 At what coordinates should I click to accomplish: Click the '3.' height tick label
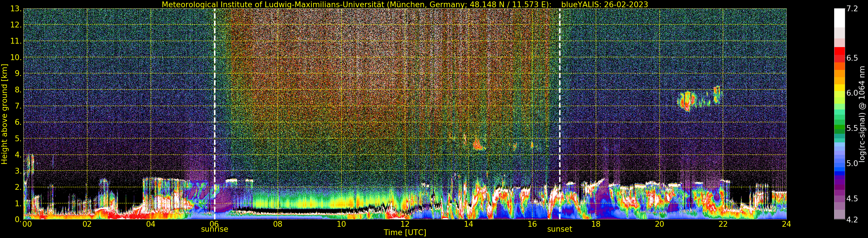[18, 171]
